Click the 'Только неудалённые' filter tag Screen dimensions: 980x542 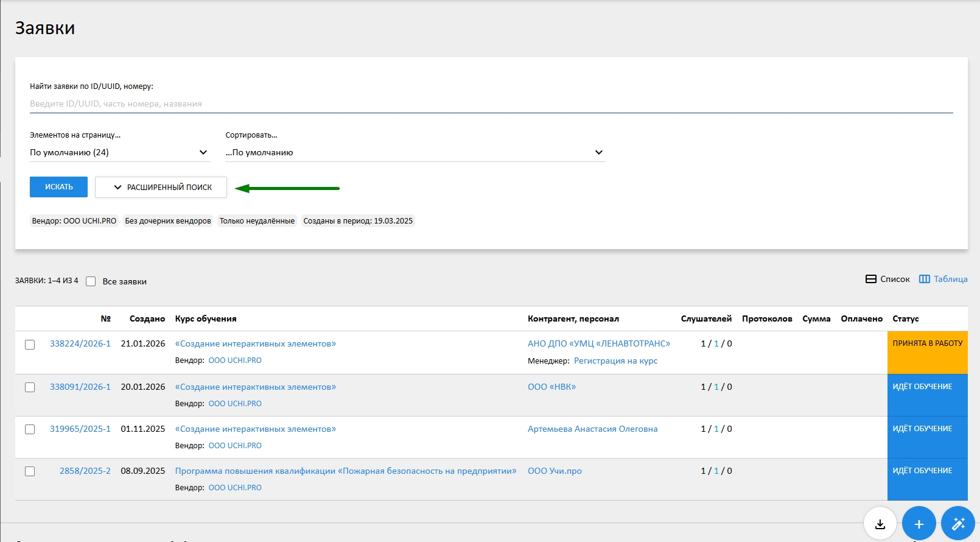pyautogui.click(x=257, y=221)
